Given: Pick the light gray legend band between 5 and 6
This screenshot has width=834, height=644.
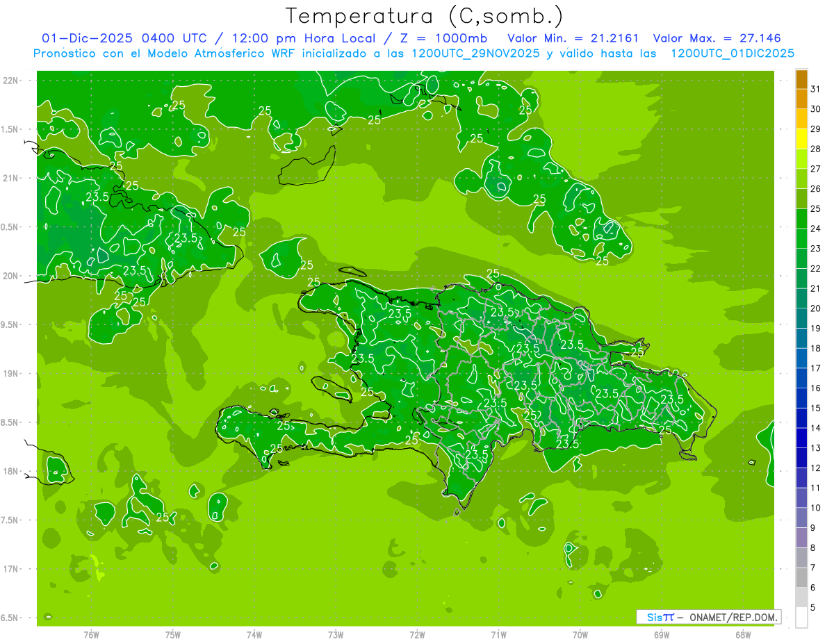Looking at the screenshot, I should point(802,597).
